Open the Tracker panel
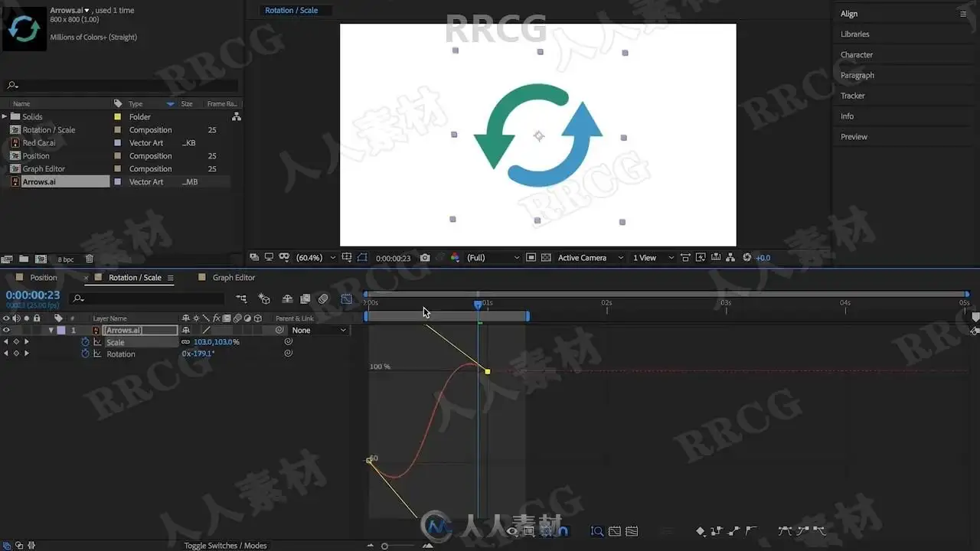 (852, 96)
